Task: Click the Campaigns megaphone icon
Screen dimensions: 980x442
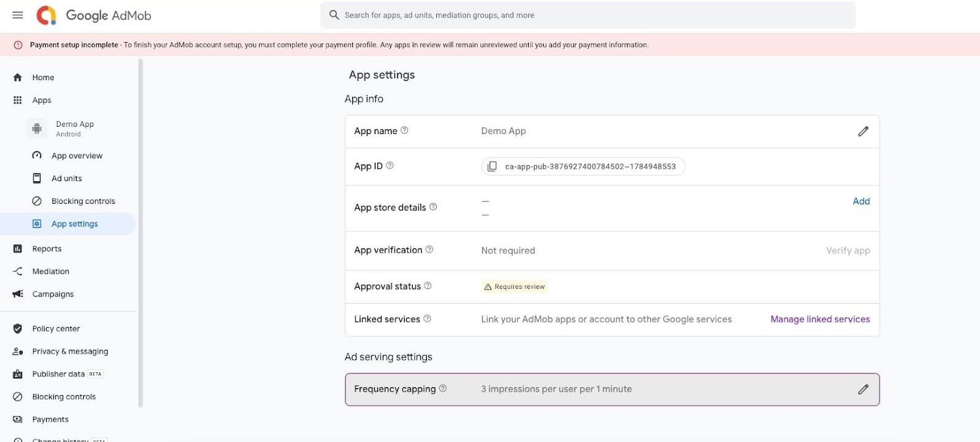Action: point(18,294)
